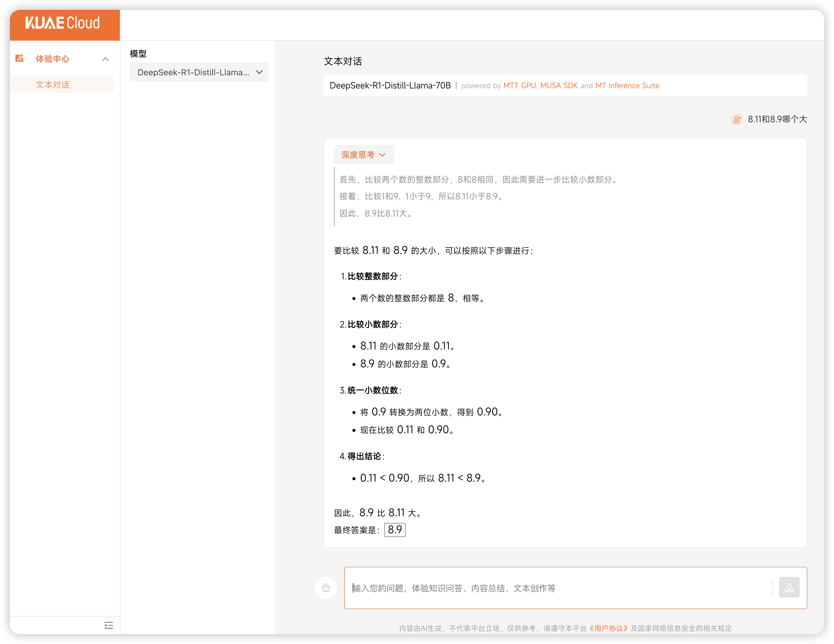The image size is (834, 644).
Task: Open the DeepSeek-R1-Distill-Llama model dropdown
Action: pos(199,72)
